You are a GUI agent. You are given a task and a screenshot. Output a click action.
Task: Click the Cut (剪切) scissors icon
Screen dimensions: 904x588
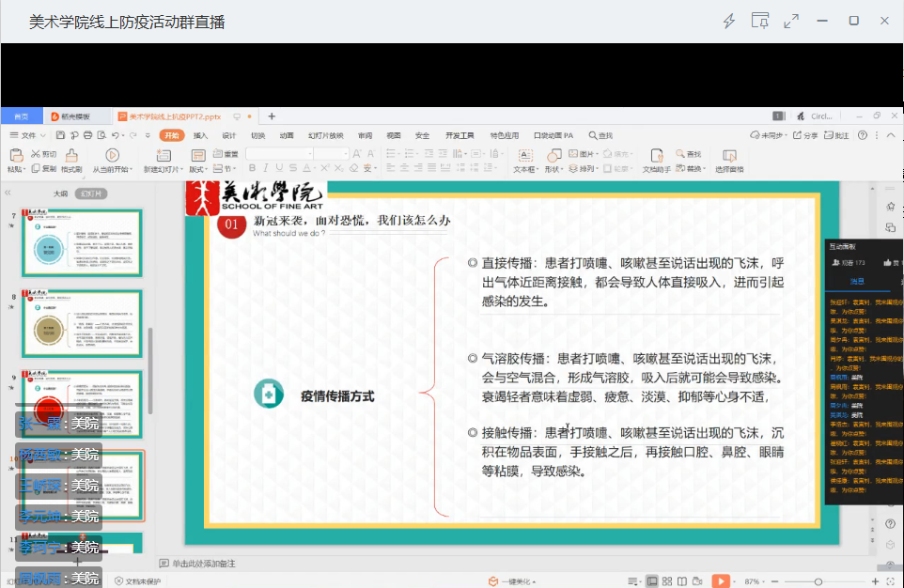[36, 154]
